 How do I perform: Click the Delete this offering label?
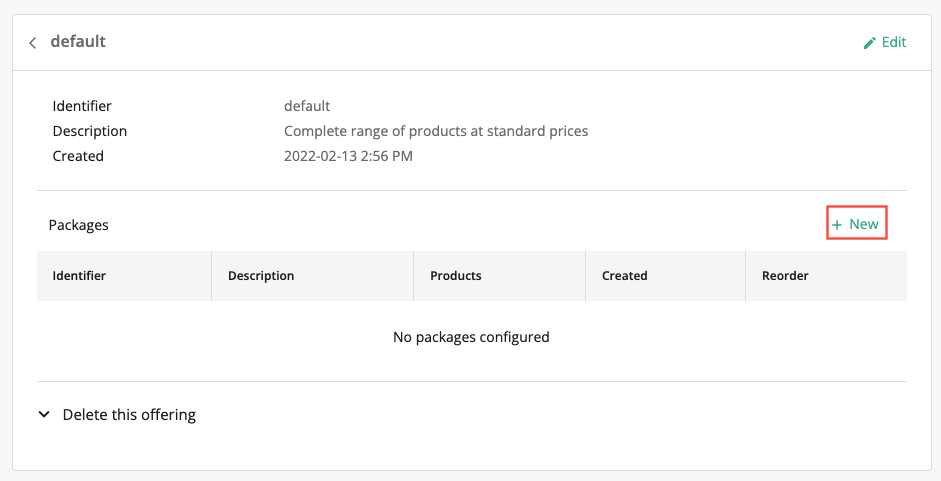129,415
